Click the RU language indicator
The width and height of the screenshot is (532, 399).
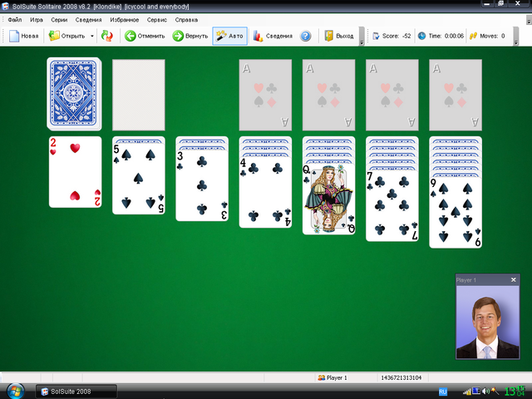443,392
